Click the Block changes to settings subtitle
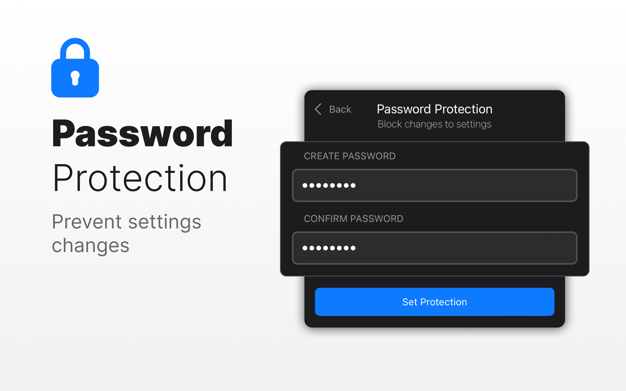The width and height of the screenshot is (626, 391). [x=434, y=124]
